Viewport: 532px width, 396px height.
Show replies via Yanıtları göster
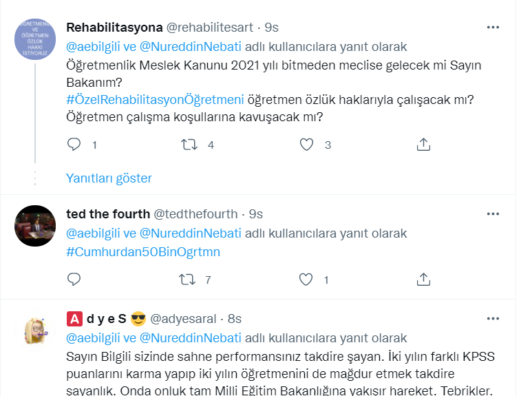[x=109, y=178]
